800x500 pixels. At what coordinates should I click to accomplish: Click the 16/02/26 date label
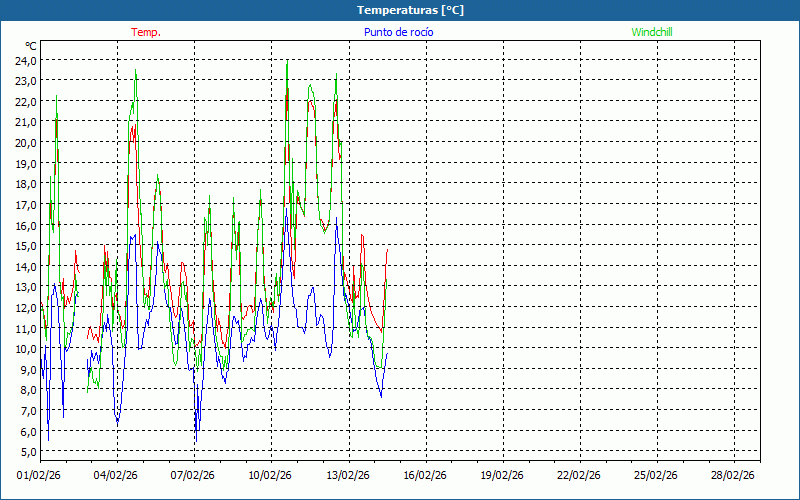click(425, 476)
